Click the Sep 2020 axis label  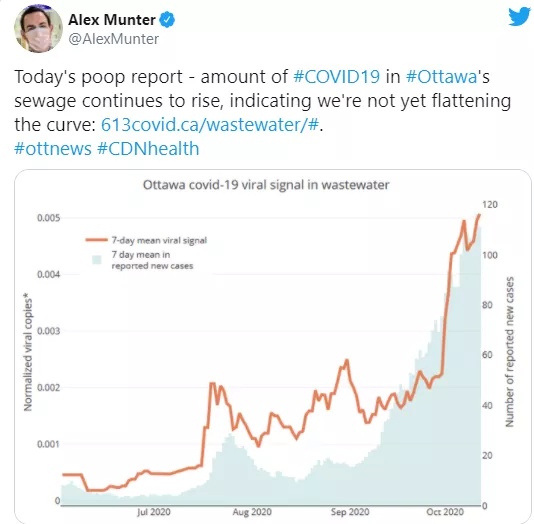tap(350, 512)
